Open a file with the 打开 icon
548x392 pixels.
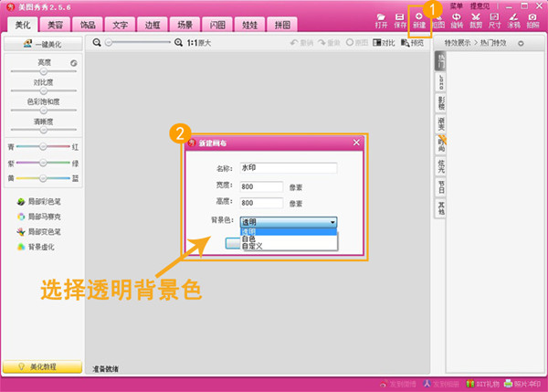(x=382, y=21)
